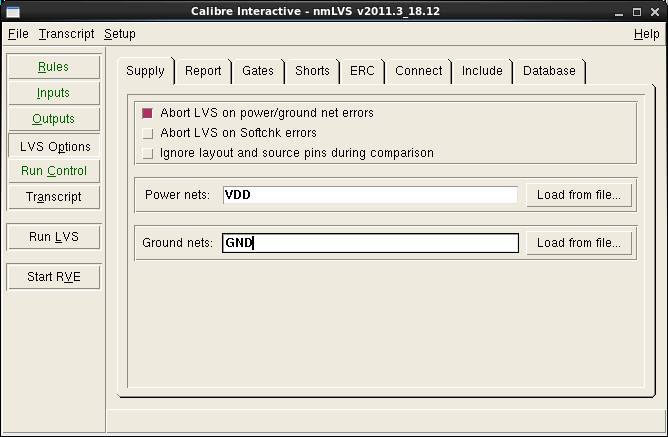The image size is (668, 437).
Task: Load ground nets from file
Action: (x=579, y=243)
